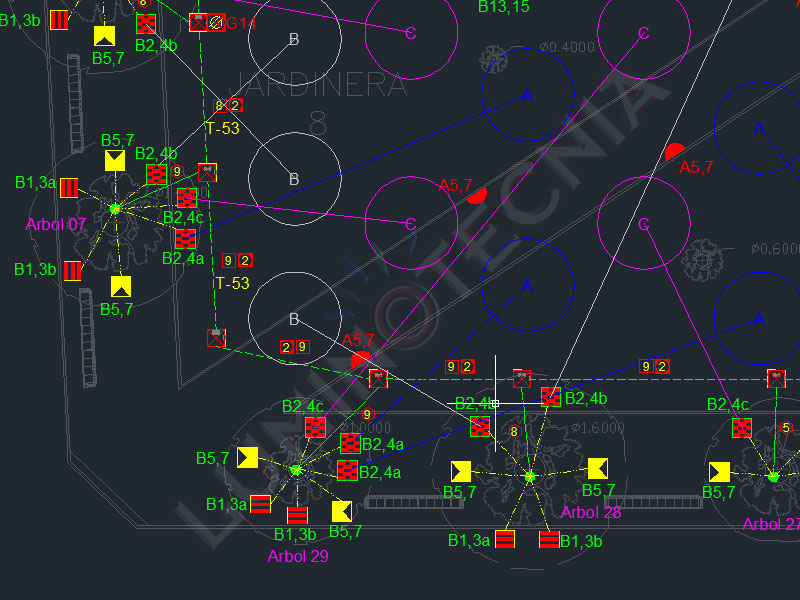Select the upper T-53 yellow label

(222, 129)
